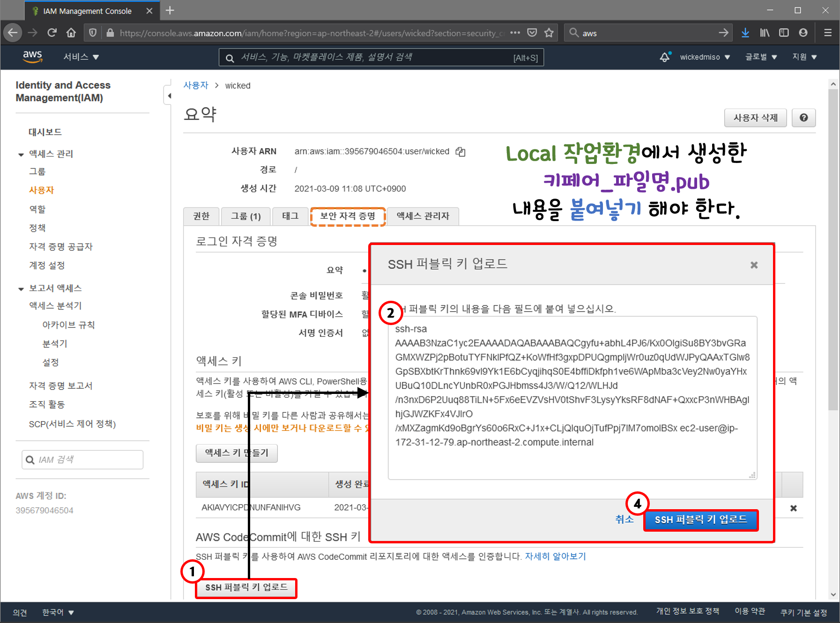Open the 글로벌 region dropdown
The height and width of the screenshot is (623, 840).
click(x=761, y=57)
